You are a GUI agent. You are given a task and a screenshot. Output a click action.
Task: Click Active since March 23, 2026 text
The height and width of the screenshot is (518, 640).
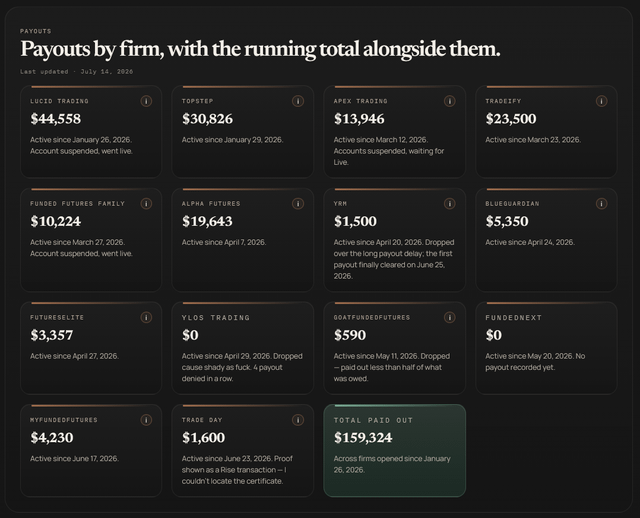click(533, 140)
